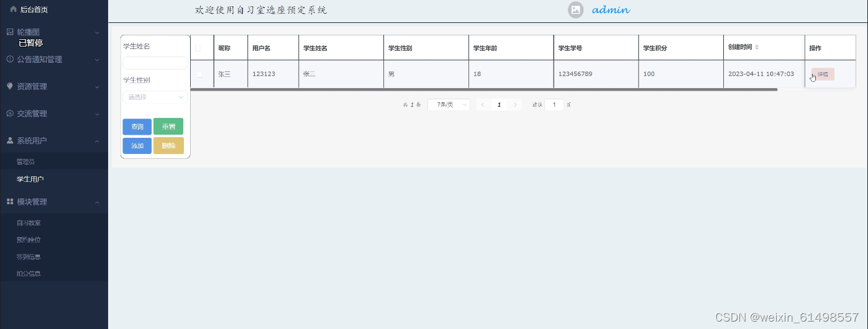Focus the 学生姓名 search input field
This screenshot has width=868, height=329.
pos(155,63)
